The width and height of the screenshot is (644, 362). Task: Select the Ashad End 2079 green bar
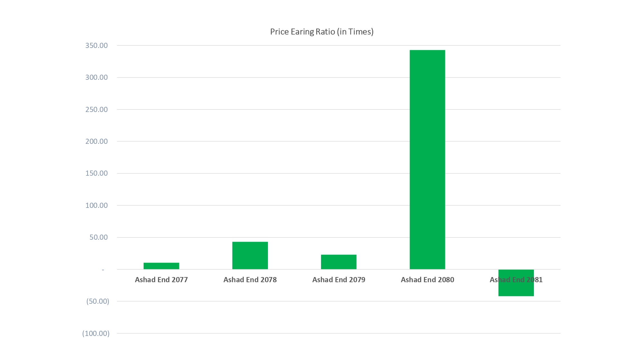pyautogui.click(x=338, y=262)
